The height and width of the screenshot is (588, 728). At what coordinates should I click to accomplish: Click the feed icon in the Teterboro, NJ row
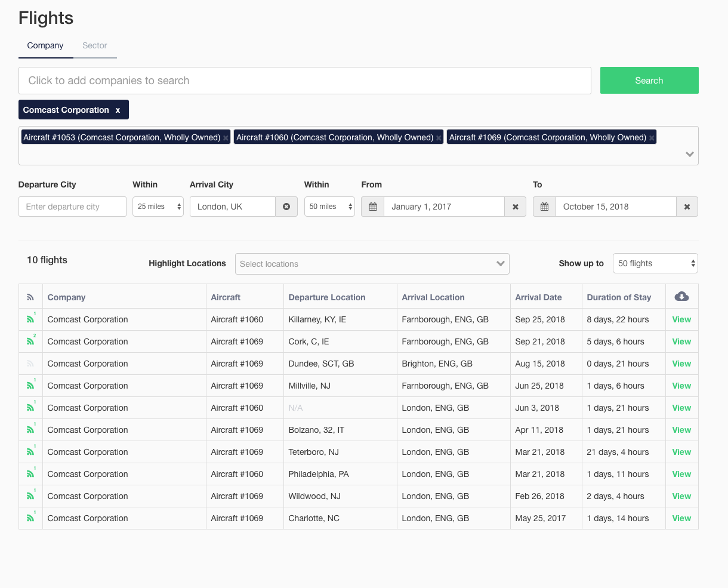30,452
